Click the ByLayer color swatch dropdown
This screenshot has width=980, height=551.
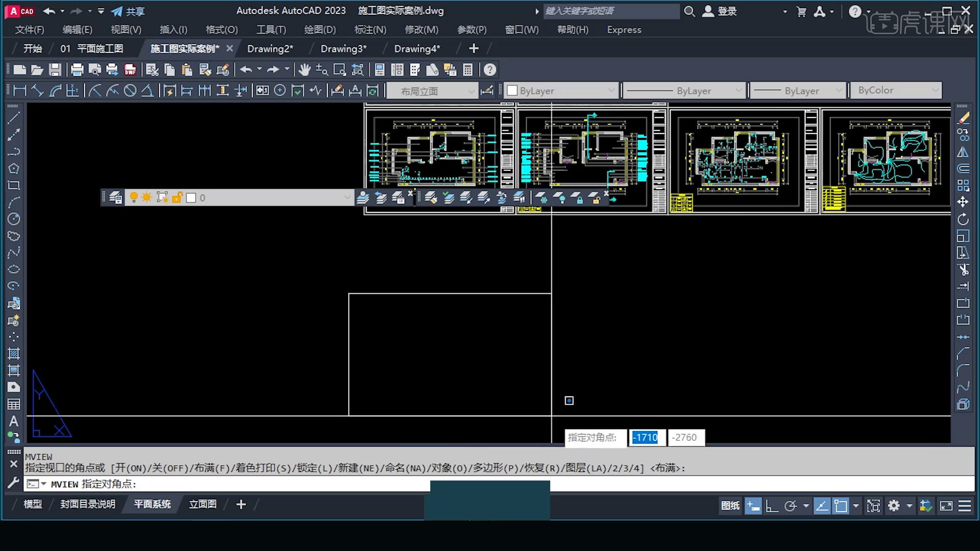(x=611, y=90)
